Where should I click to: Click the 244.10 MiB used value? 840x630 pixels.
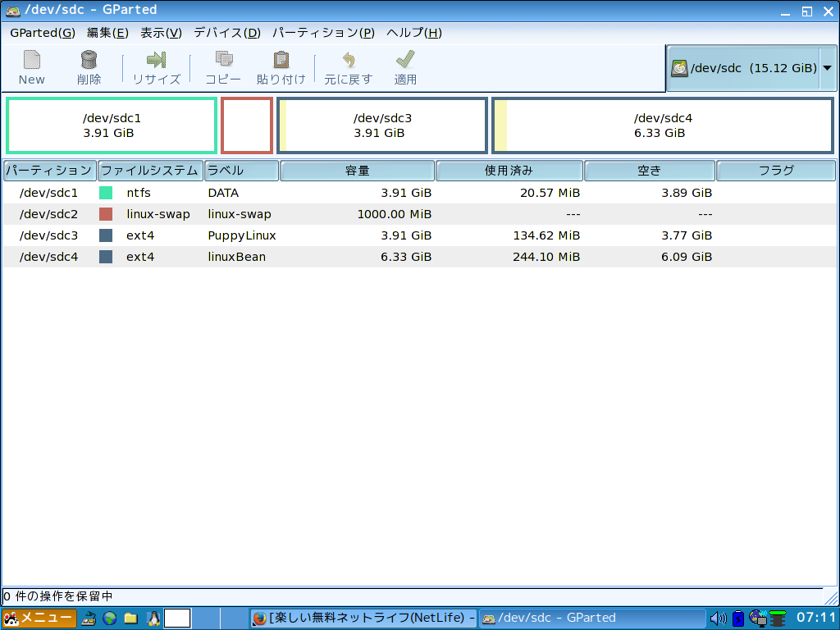pos(546,257)
